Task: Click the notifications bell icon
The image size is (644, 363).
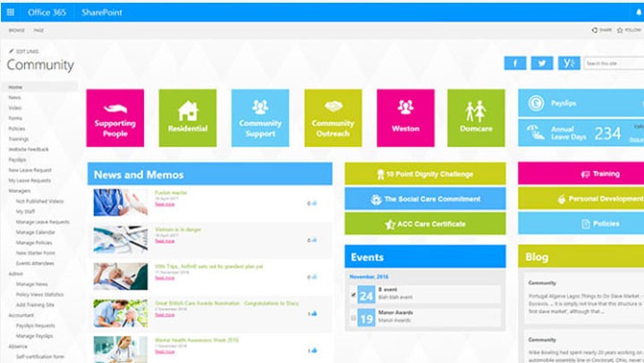Action: tap(637, 13)
